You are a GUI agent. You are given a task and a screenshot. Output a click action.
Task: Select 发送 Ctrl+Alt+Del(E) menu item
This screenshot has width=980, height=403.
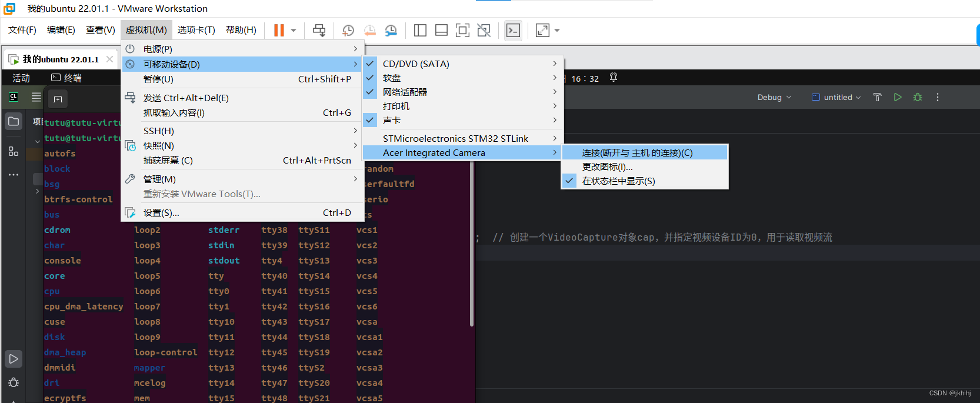242,98
